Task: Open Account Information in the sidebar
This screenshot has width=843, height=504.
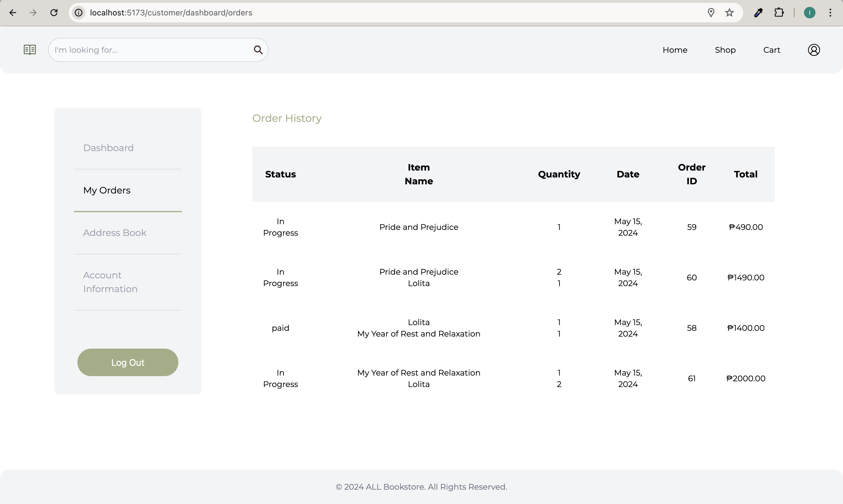Action: click(x=110, y=282)
